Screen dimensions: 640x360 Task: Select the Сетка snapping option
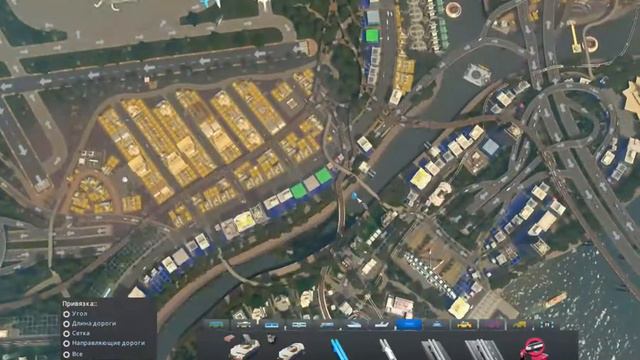tap(67, 333)
